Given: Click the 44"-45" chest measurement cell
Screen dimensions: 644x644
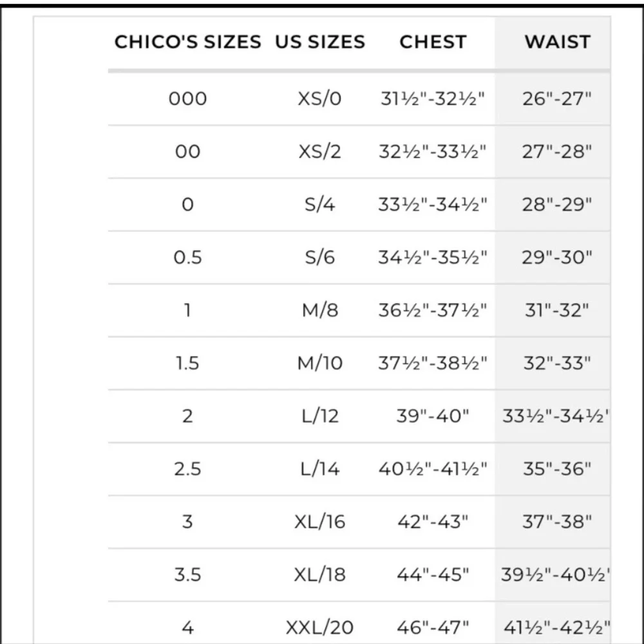Looking at the screenshot, I should coord(432,574).
